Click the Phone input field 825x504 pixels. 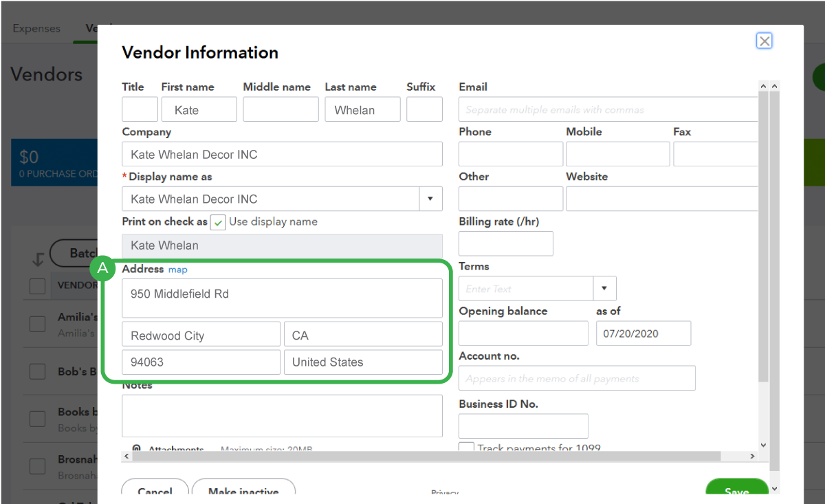click(511, 154)
